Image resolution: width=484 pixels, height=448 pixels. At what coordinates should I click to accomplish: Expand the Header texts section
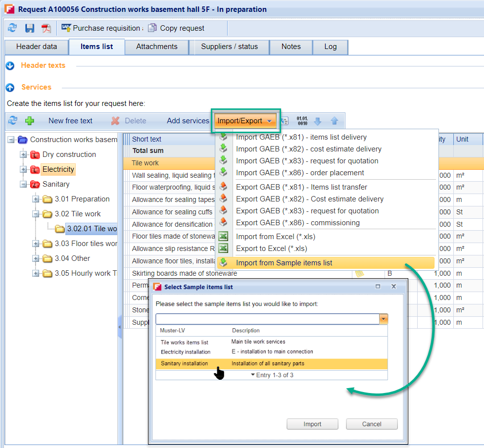10,65
